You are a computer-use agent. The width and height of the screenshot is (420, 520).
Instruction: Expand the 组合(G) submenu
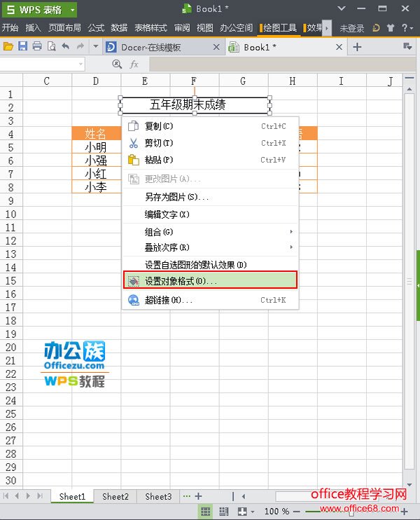point(210,232)
